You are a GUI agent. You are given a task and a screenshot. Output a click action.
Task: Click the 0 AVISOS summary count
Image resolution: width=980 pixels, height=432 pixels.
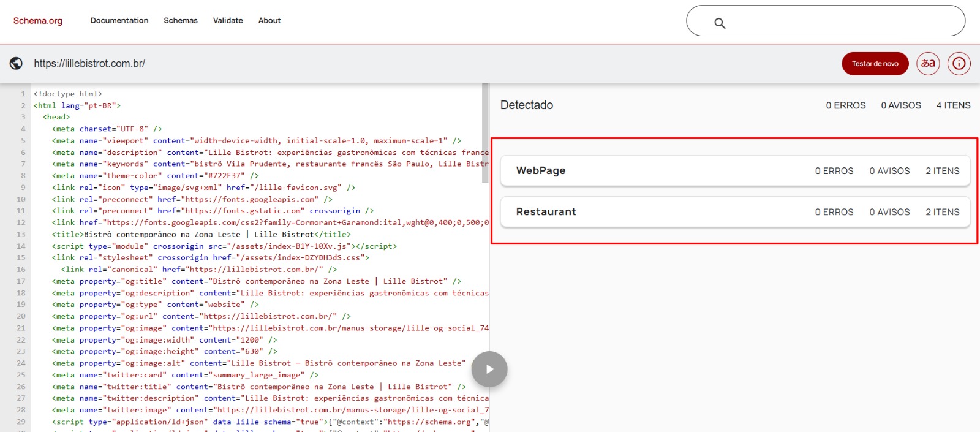pyautogui.click(x=901, y=105)
